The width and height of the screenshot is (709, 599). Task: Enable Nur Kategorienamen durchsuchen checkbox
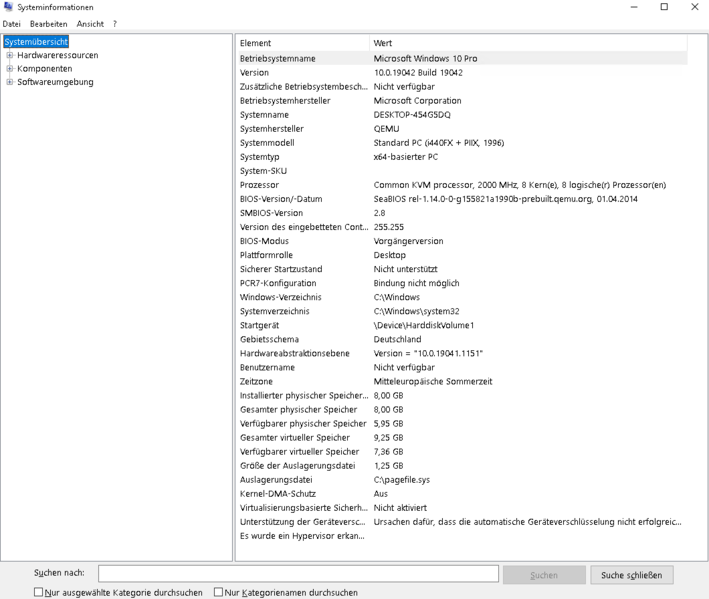220,592
